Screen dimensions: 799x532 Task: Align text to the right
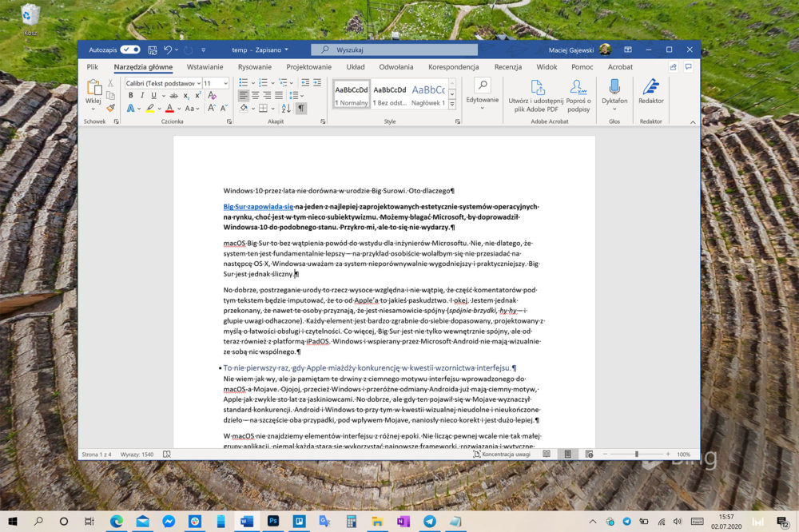point(267,95)
